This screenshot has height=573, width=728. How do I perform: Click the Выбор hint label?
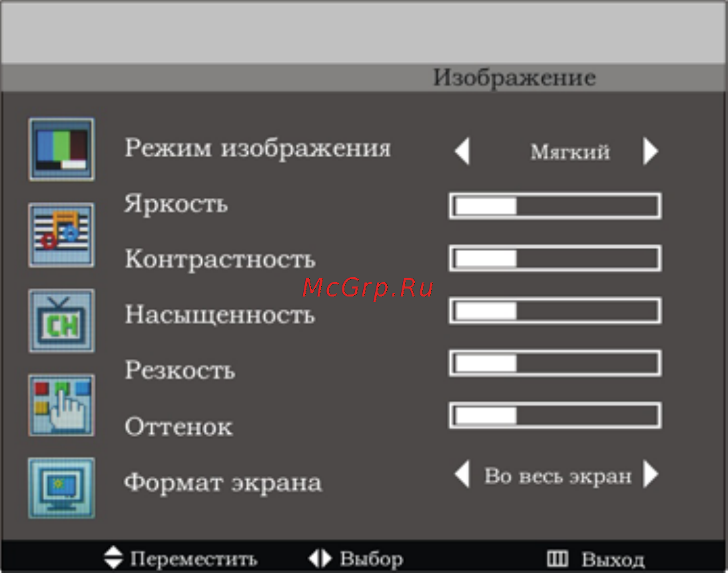(x=372, y=559)
